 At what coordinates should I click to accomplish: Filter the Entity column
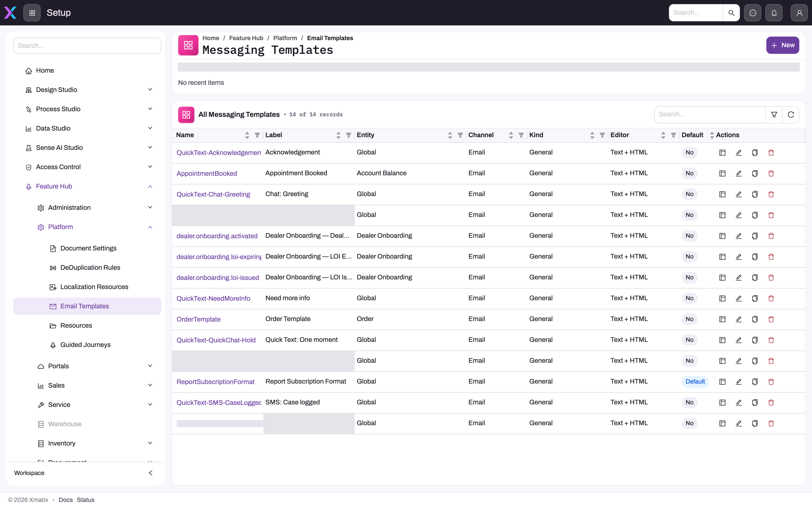click(x=460, y=135)
